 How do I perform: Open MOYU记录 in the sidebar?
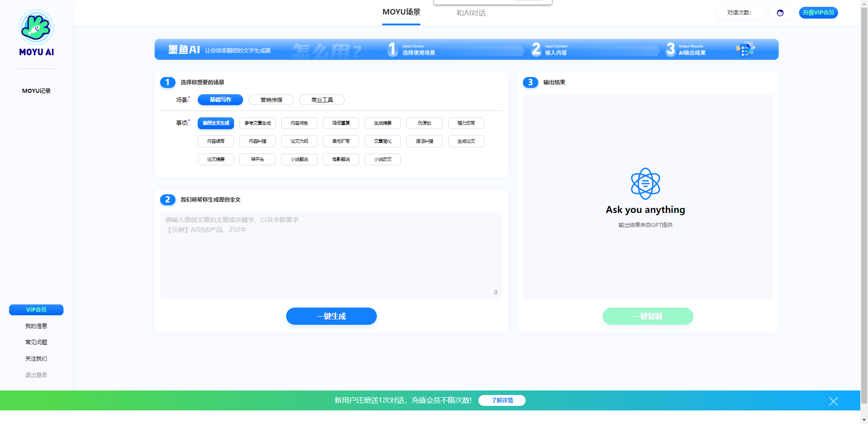coord(36,91)
